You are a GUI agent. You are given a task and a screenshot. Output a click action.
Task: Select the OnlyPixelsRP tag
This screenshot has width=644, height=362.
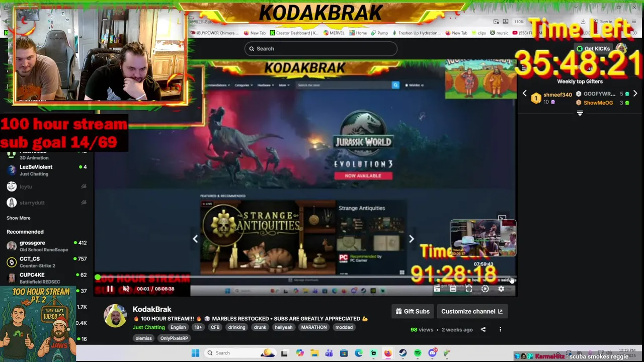click(174, 338)
